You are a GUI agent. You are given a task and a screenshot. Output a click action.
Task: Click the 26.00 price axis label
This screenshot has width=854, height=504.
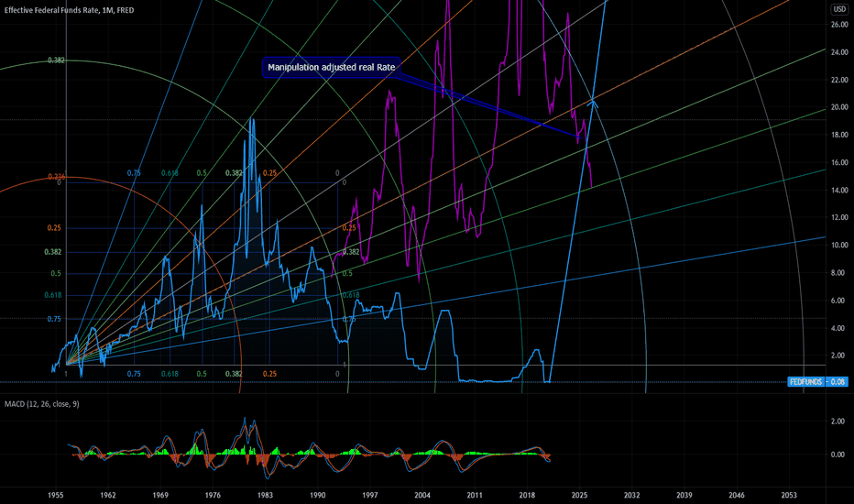pos(839,25)
